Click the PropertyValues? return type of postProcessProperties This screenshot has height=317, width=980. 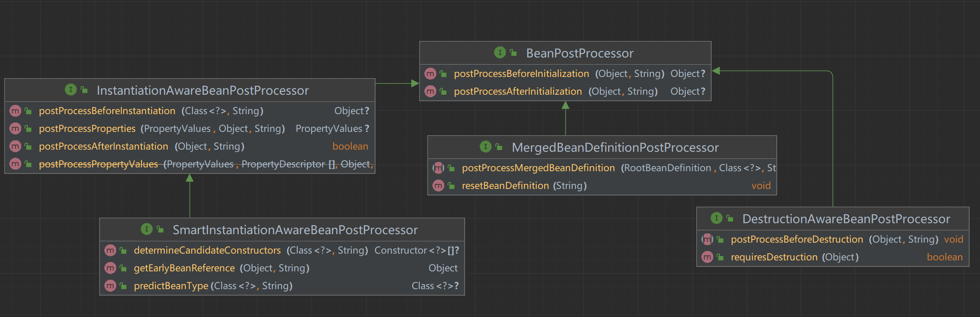pyautogui.click(x=332, y=128)
